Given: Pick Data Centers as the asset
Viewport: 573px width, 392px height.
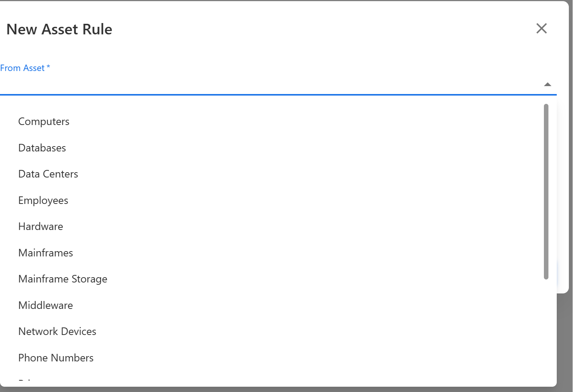Looking at the screenshot, I should (48, 174).
